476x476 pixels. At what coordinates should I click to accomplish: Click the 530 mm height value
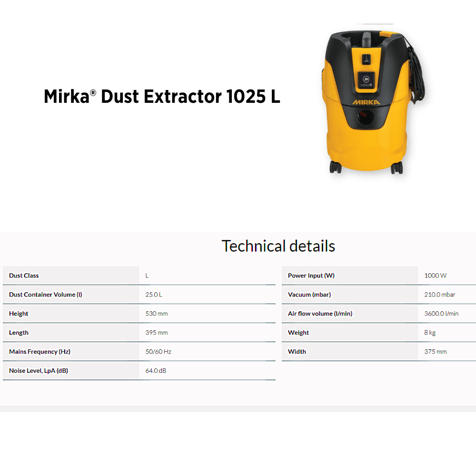tap(157, 314)
